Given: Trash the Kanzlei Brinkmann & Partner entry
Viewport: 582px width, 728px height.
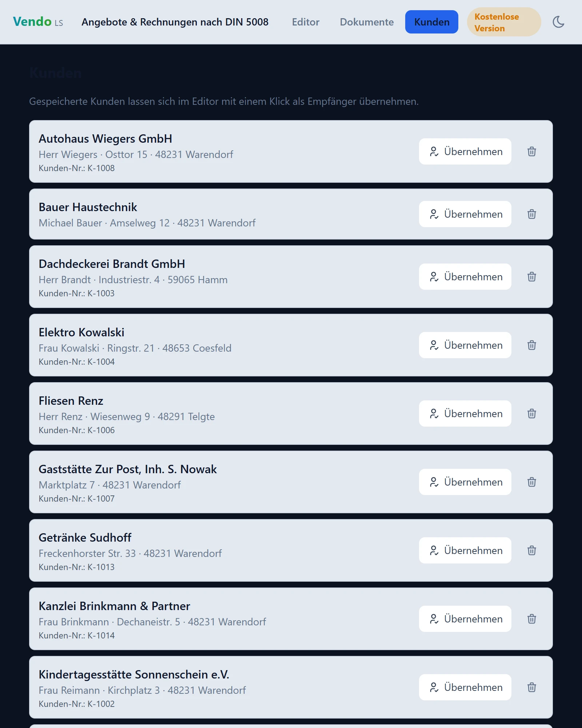Looking at the screenshot, I should (531, 619).
